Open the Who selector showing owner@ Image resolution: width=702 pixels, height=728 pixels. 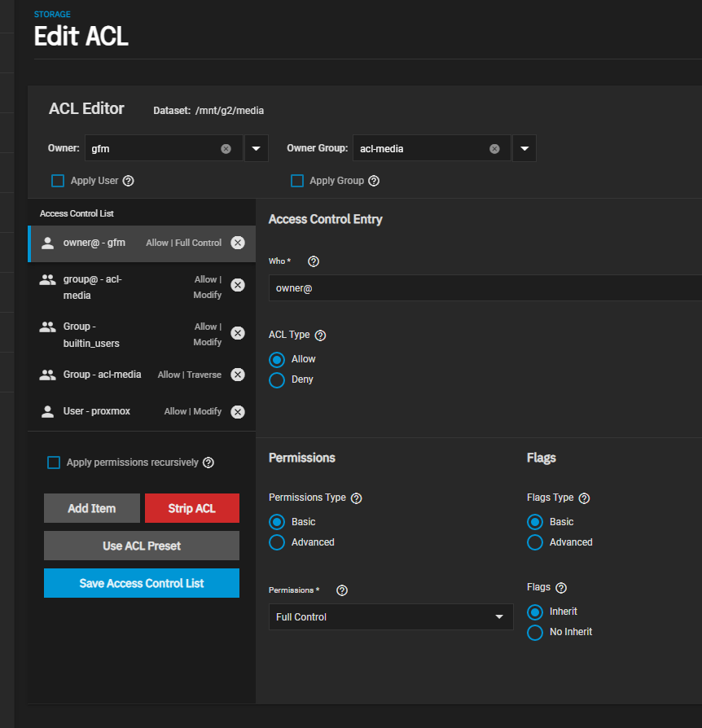485,287
